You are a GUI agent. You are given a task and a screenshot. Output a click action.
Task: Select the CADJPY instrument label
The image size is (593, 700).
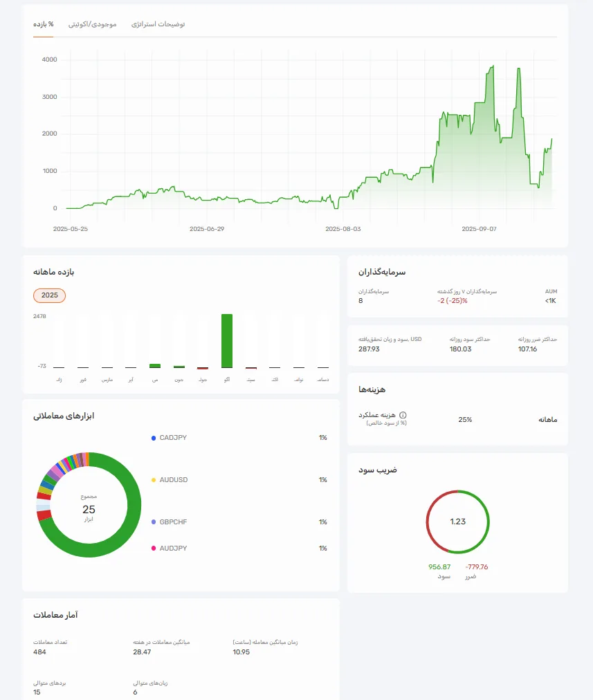pos(173,438)
